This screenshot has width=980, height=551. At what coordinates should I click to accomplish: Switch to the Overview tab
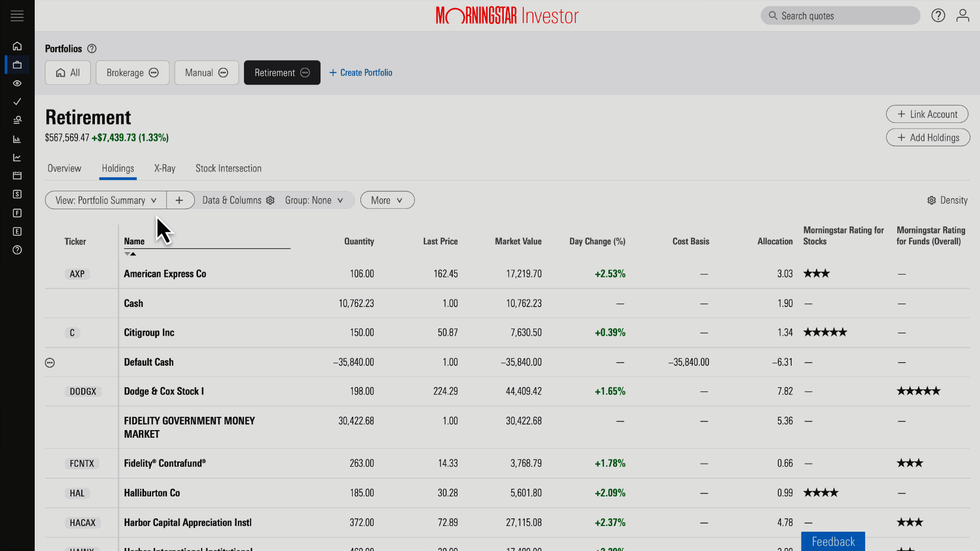tap(64, 168)
